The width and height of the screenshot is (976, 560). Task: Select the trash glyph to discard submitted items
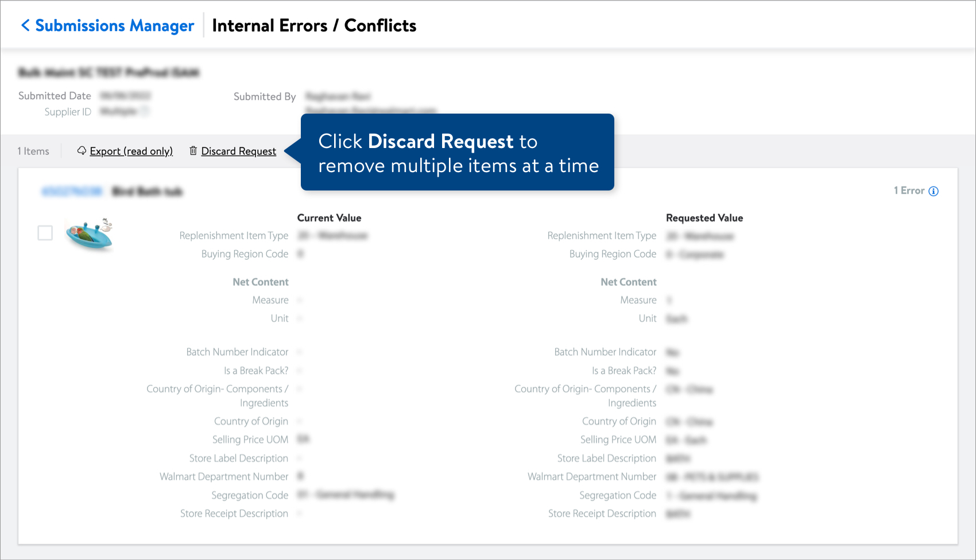tap(193, 151)
